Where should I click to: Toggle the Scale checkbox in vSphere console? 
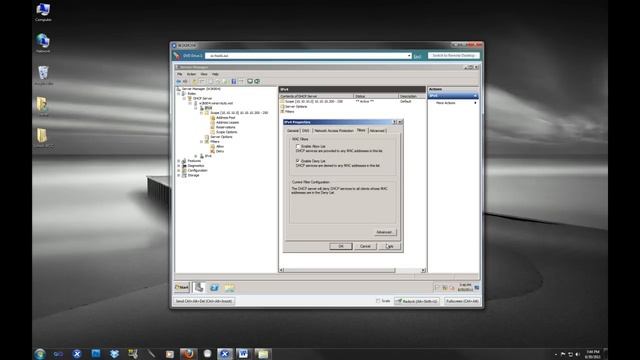(x=378, y=301)
